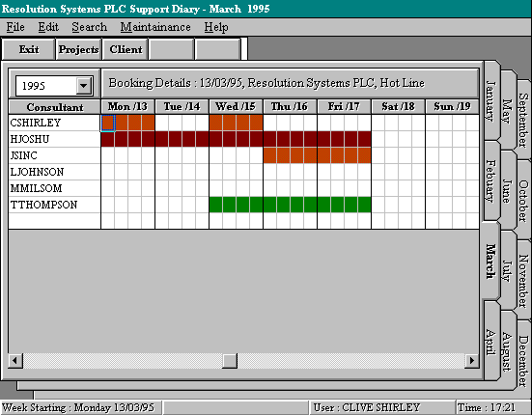Expand the 1995 year dropdown arrow

[x=83, y=86]
